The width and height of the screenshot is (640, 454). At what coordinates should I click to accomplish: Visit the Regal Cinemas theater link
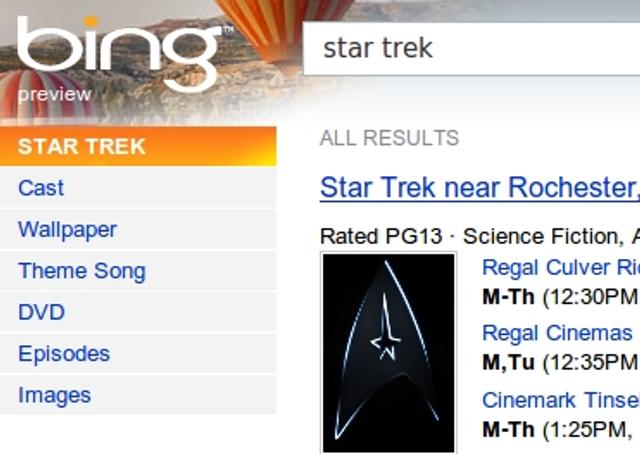(557, 333)
